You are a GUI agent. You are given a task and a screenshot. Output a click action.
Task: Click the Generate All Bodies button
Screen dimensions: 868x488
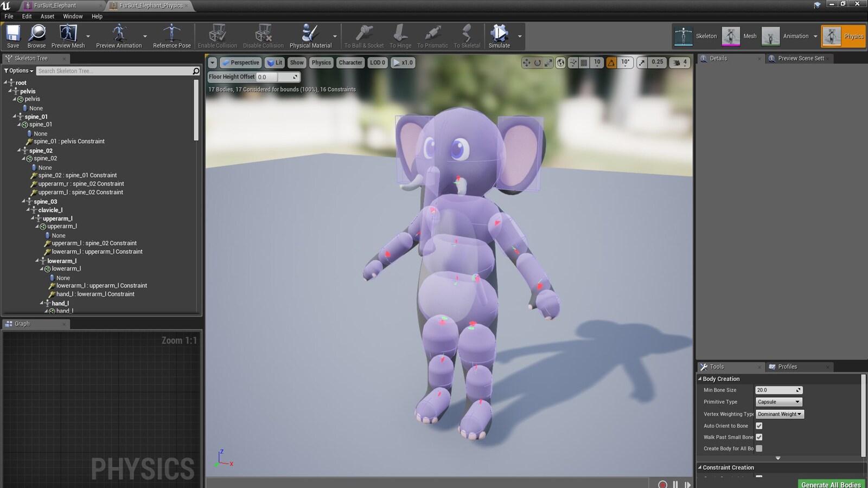(x=831, y=484)
